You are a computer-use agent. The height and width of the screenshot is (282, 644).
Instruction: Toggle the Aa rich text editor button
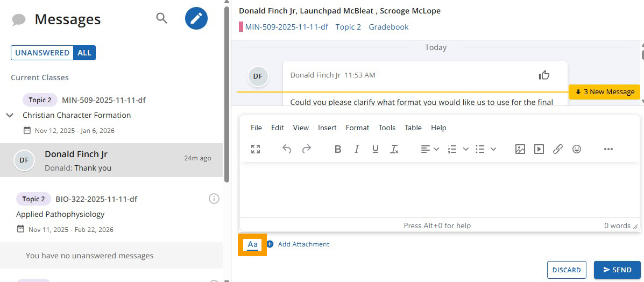[253, 244]
